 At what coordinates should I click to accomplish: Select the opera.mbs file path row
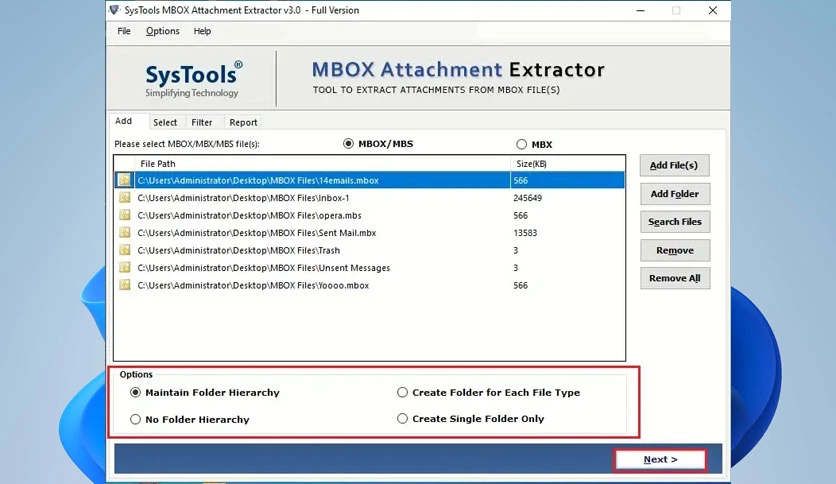point(369,215)
